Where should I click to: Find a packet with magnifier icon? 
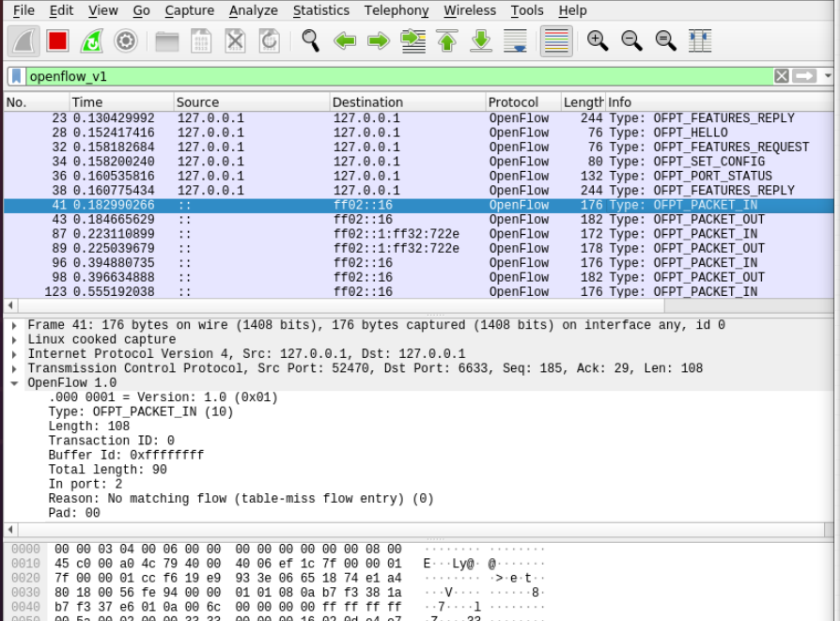click(x=311, y=40)
